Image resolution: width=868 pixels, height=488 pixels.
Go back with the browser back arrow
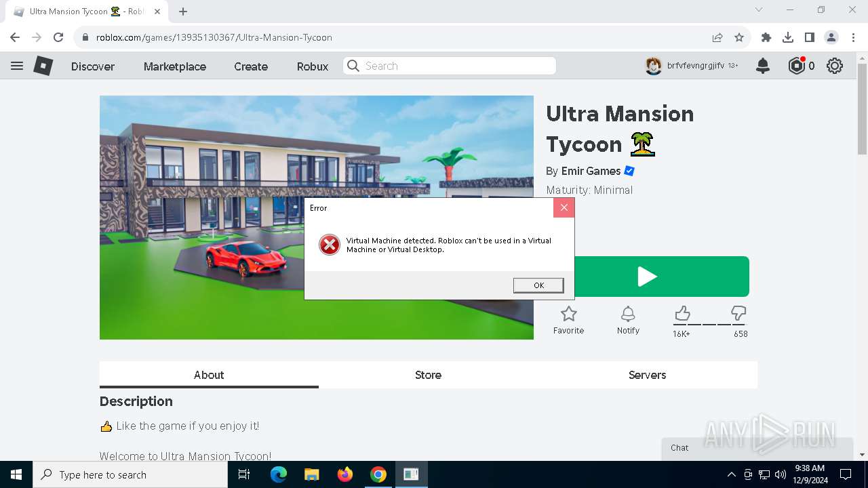pos(15,37)
